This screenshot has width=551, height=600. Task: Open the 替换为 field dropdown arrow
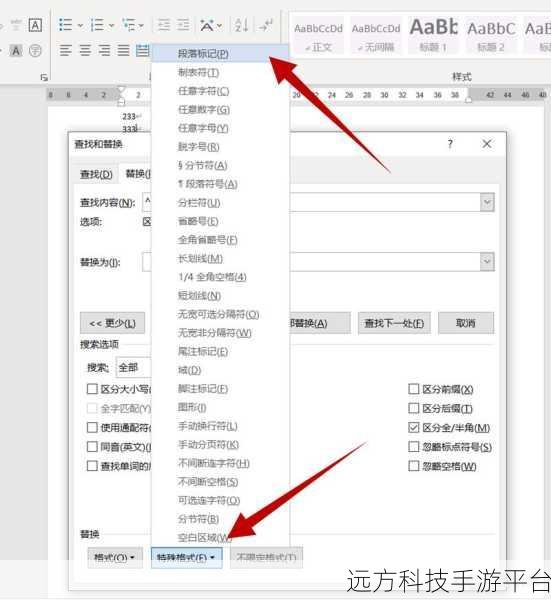(x=487, y=262)
